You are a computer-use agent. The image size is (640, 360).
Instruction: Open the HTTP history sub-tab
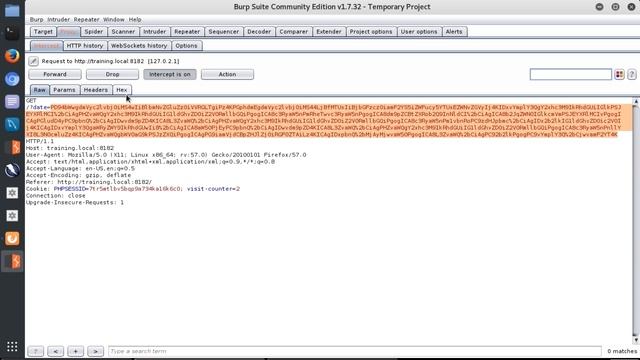click(85, 46)
